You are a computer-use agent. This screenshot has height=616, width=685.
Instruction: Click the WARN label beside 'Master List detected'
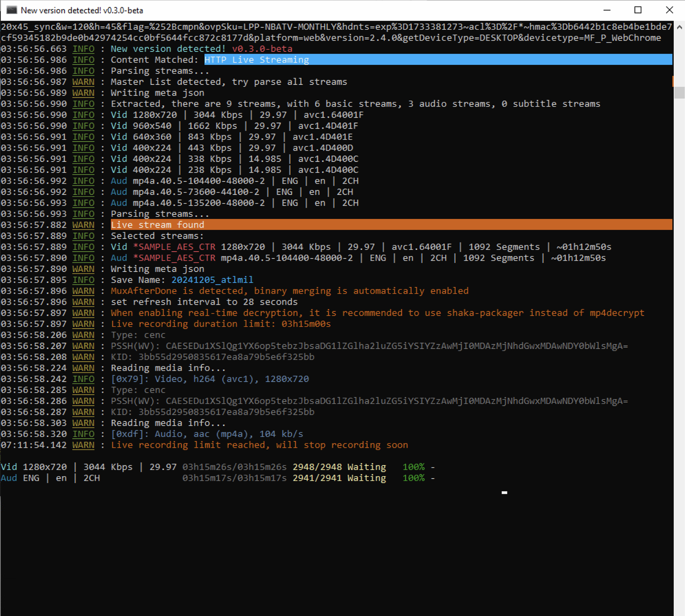pyautogui.click(x=83, y=82)
